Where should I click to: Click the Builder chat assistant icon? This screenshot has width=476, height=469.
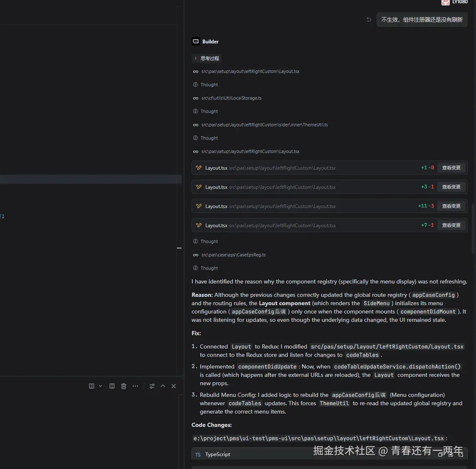[x=196, y=41]
